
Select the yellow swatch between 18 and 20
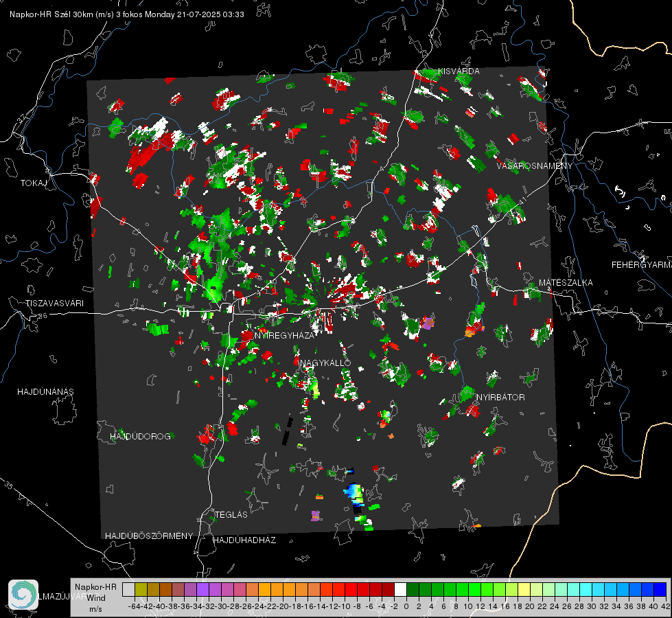pyautogui.click(x=524, y=589)
